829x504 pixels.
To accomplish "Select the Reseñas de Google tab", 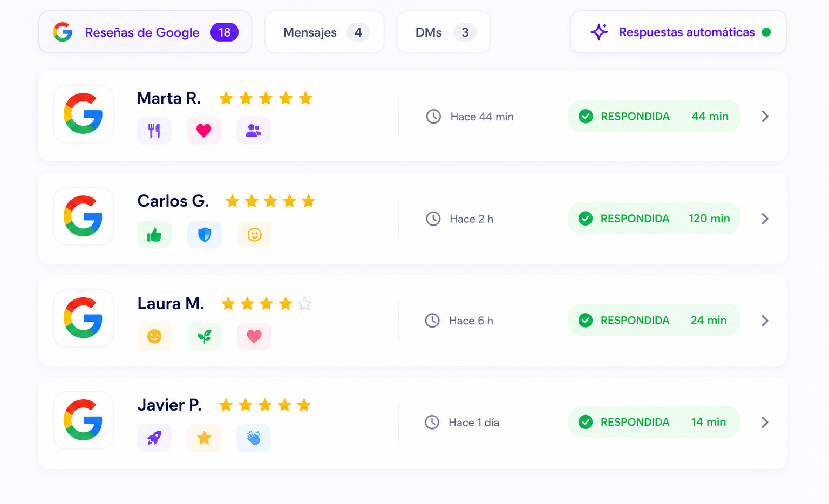I will [x=145, y=32].
